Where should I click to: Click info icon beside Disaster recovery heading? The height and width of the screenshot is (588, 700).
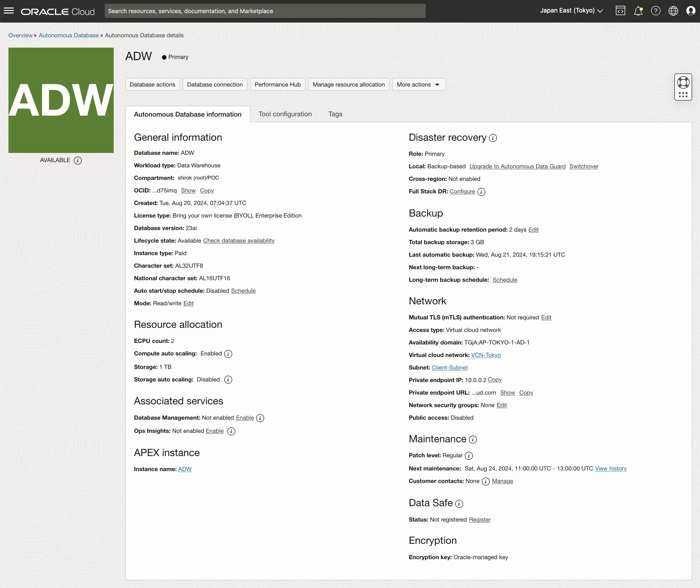(493, 138)
